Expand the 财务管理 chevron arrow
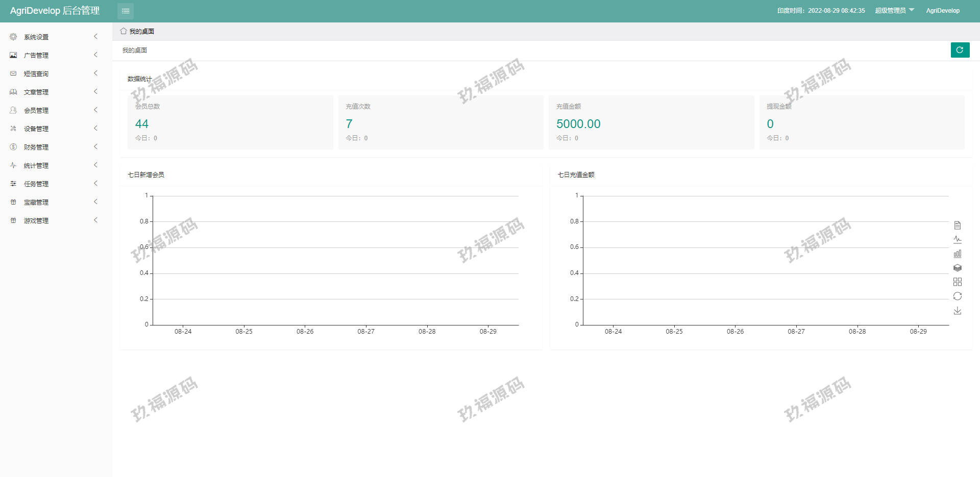Screen dimensions: 980x477 [95, 147]
